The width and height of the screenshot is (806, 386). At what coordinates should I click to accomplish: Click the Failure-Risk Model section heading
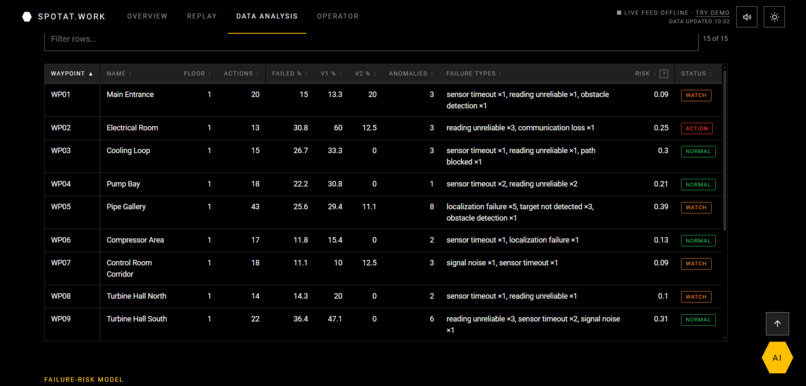tap(84, 380)
